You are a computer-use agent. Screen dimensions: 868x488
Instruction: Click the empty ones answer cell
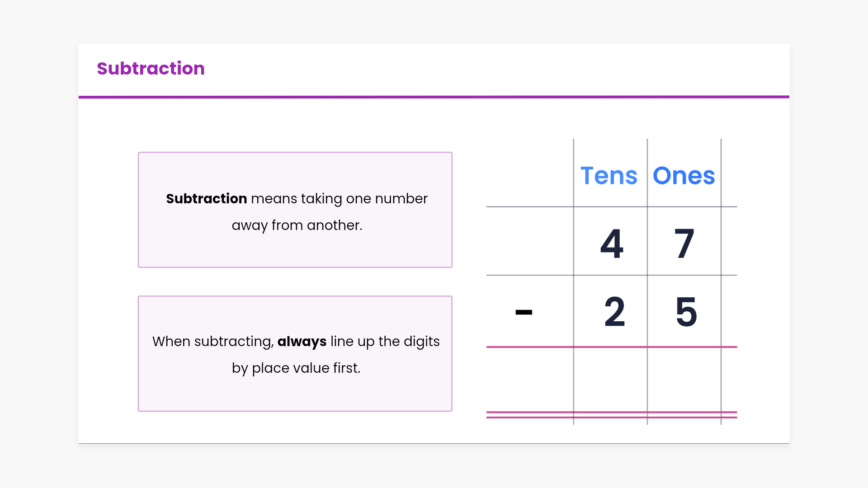coord(684,380)
